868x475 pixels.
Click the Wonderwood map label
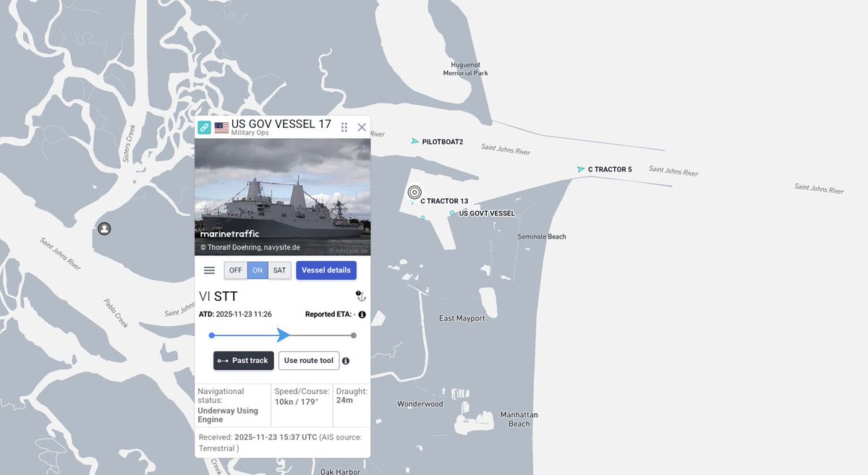[420, 404]
